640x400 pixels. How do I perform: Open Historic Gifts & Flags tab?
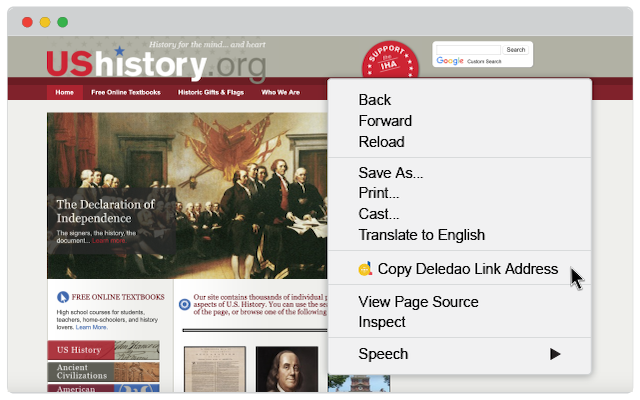click(x=211, y=92)
